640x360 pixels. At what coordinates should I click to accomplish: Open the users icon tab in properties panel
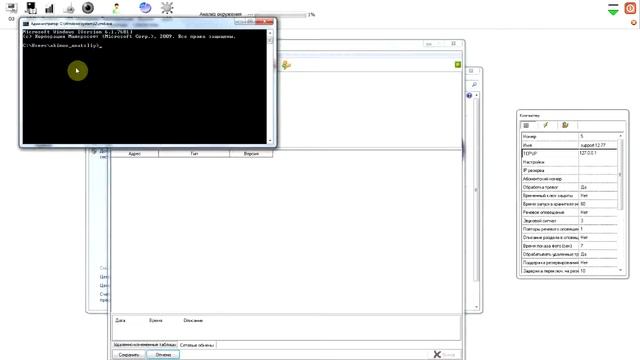point(565,125)
